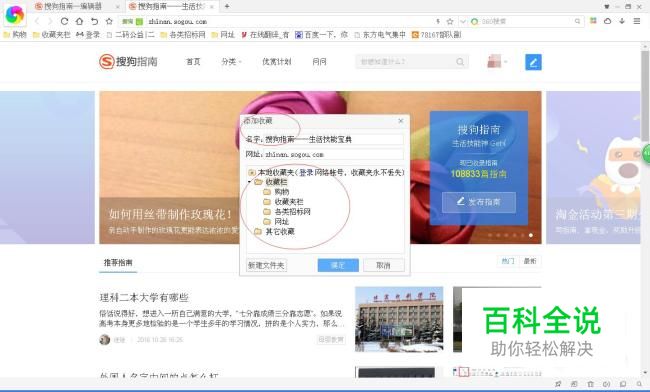Image resolution: width=650 pixels, height=392 pixels.
Task: Open the 各类招标网 bookmark folder in bar
Action: [x=183, y=35]
